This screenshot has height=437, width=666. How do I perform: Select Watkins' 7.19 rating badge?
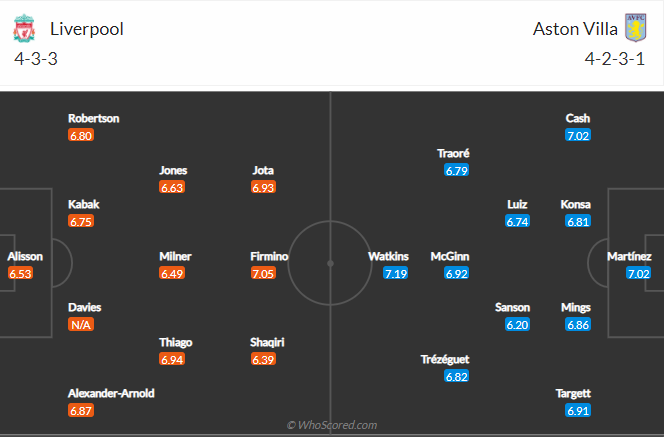(x=396, y=273)
